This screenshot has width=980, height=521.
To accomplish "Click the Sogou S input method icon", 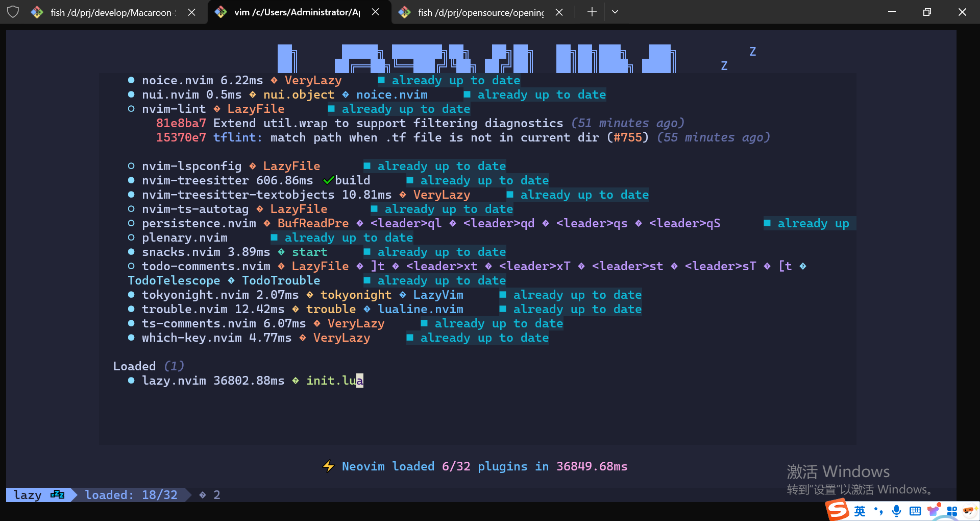I will [837, 510].
